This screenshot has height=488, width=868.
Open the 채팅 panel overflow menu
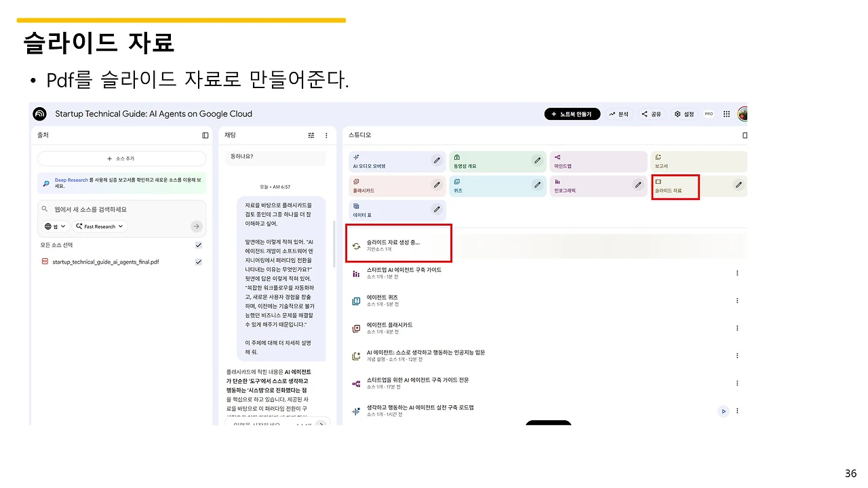tap(326, 136)
